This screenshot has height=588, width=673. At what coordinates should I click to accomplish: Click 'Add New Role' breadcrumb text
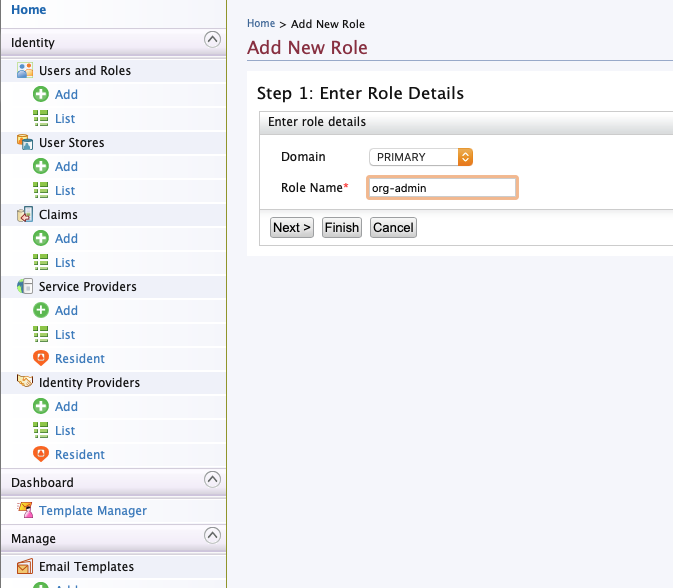[328, 24]
